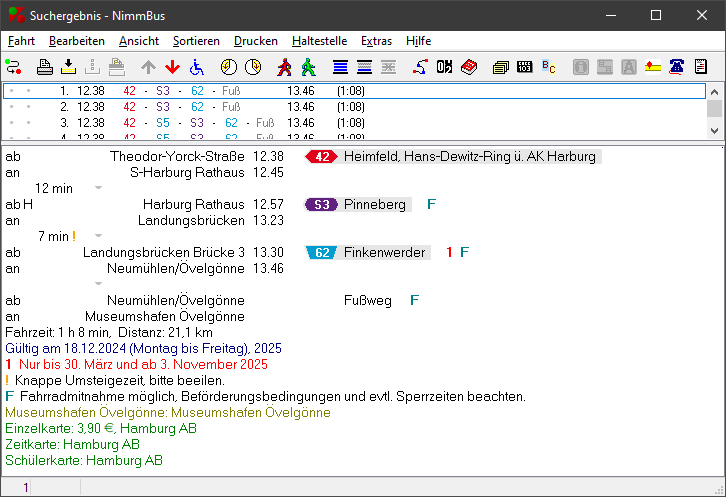Screen dimensions: 726x497
Task: Open the Sortieren menu
Action: tap(196, 41)
